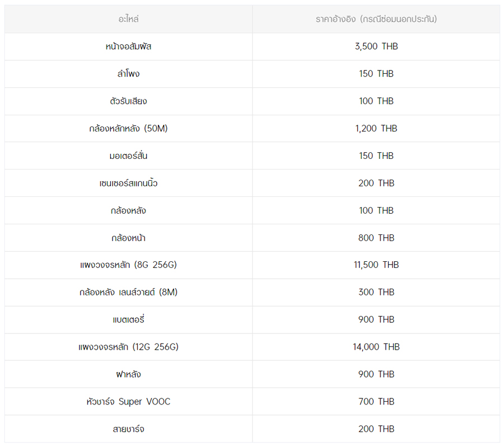Select the สายชาร์จ part name
Viewport: 504px width, 447px height.
[x=128, y=429]
